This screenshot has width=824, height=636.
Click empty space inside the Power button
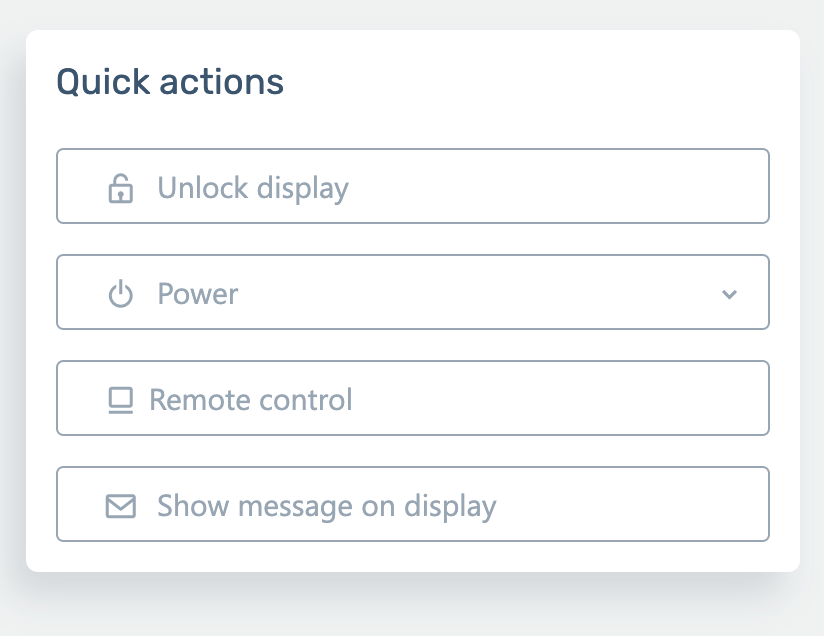[480, 294]
